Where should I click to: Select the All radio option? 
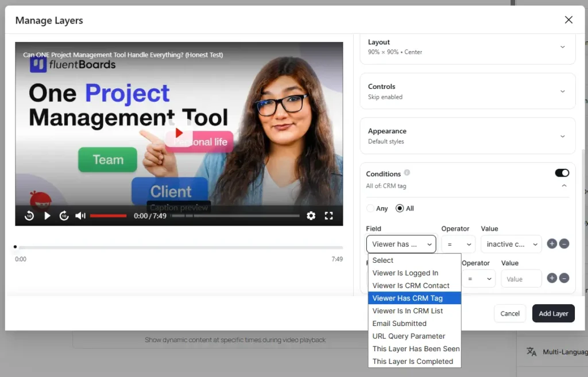[x=400, y=208]
